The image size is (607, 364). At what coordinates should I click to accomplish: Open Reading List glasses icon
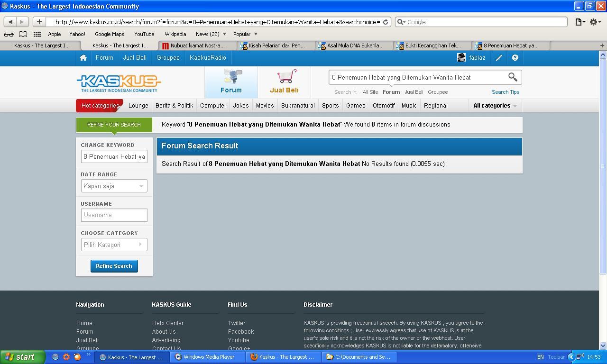[9, 34]
